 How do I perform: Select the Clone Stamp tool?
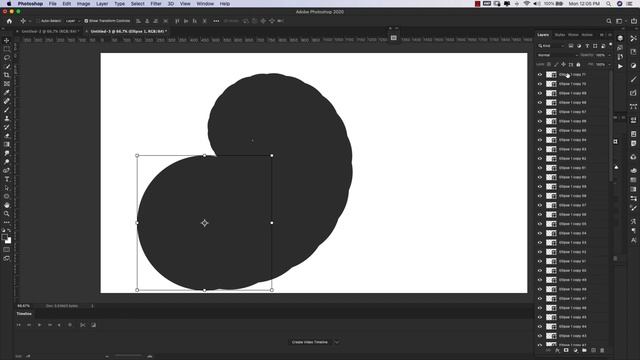(7, 118)
